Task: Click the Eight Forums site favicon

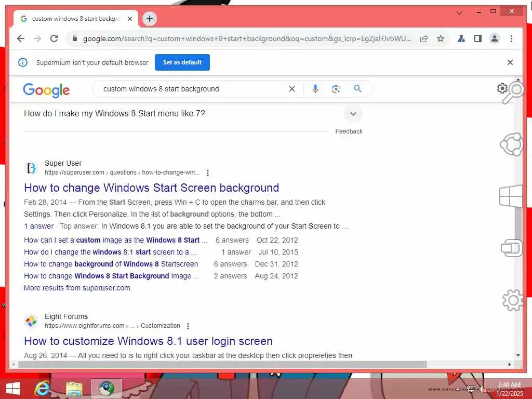Action: pos(31,321)
